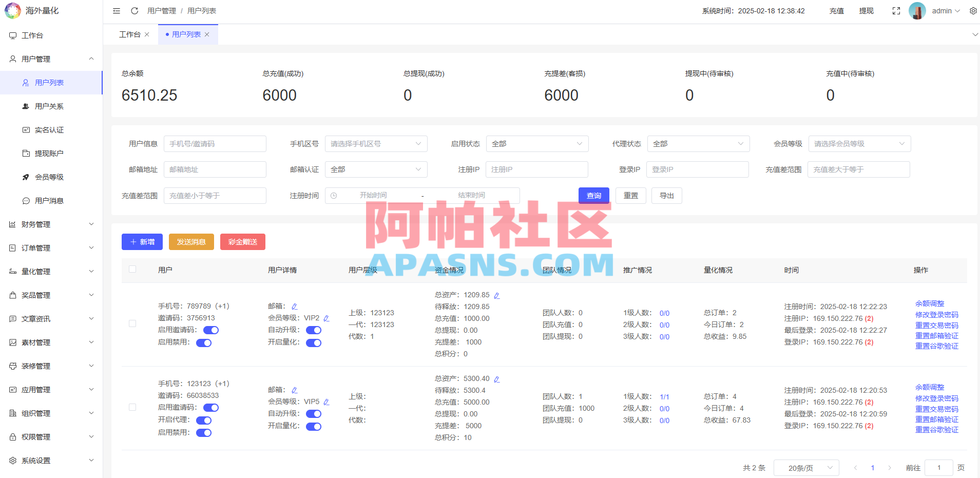
Task: Select 实名认证 in the sidebar
Action: coord(49,129)
